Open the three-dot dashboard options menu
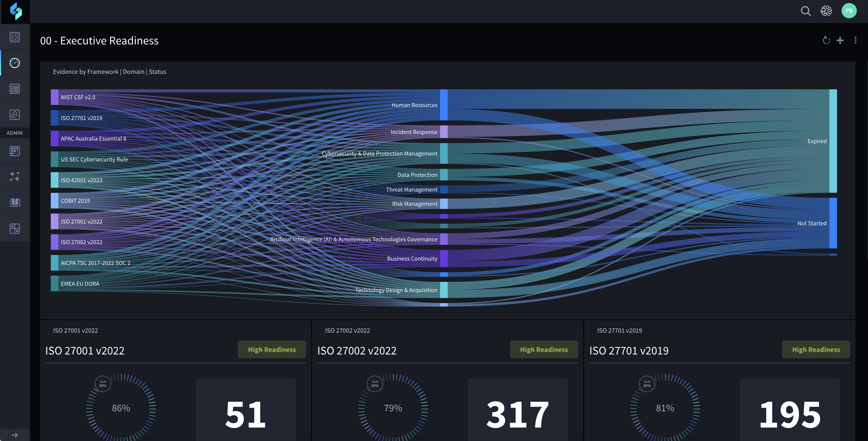The width and height of the screenshot is (868, 441). [855, 40]
